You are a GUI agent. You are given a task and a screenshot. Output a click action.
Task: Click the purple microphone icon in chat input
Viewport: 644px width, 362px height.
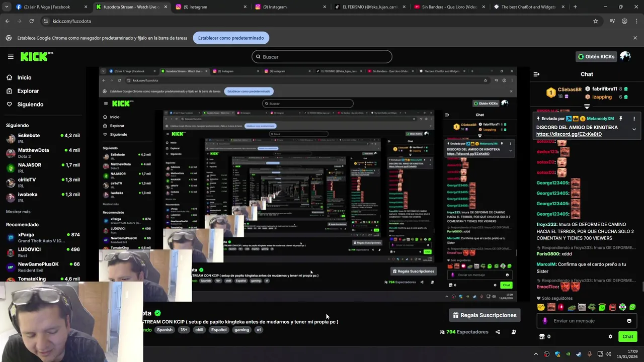tap(545, 321)
